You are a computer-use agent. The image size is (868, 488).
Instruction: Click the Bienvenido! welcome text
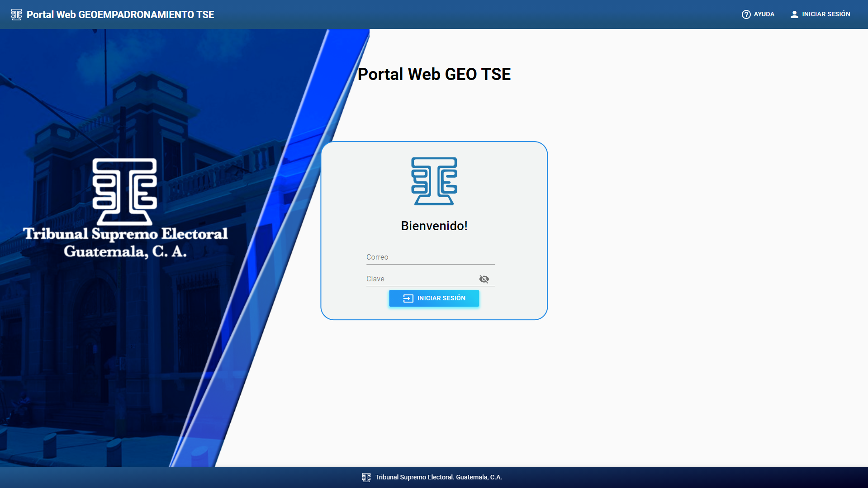[x=433, y=226]
